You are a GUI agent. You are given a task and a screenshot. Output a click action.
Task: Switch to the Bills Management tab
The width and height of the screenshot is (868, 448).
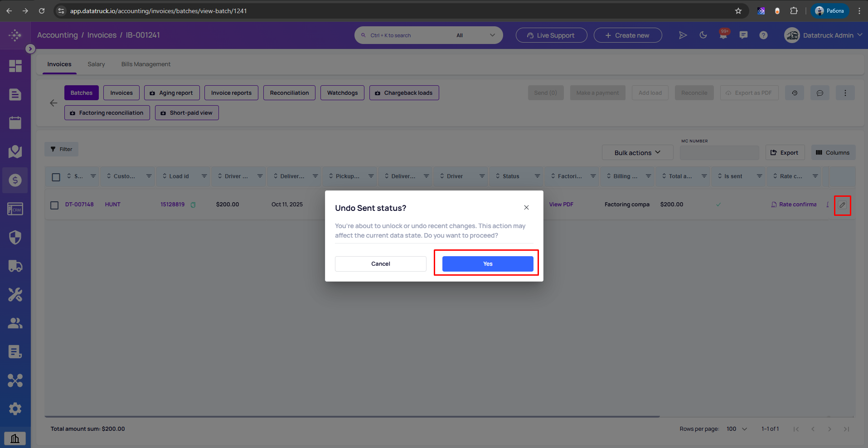tap(146, 64)
